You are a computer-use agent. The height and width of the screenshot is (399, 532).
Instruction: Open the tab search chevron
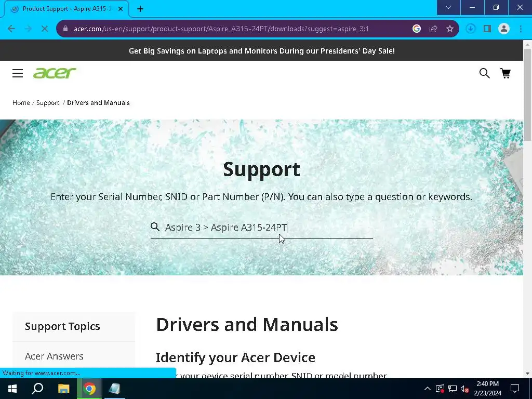pyautogui.click(x=448, y=7)
